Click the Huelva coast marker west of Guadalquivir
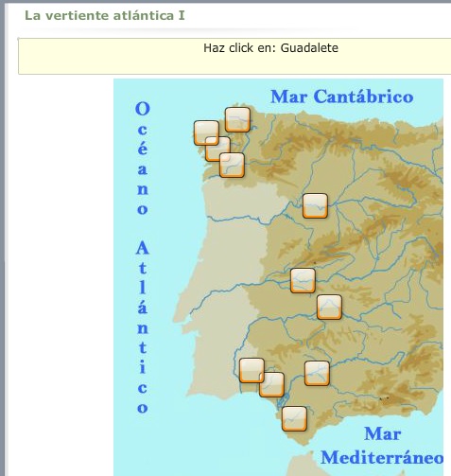The height and width of the screenshot is (476, 451). (x=252, y=370)
